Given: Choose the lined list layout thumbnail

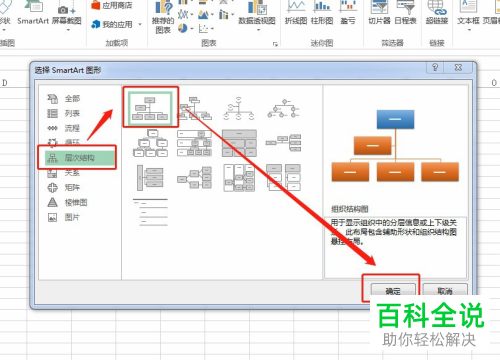Looking at the screenshot, I should [150, 212].
